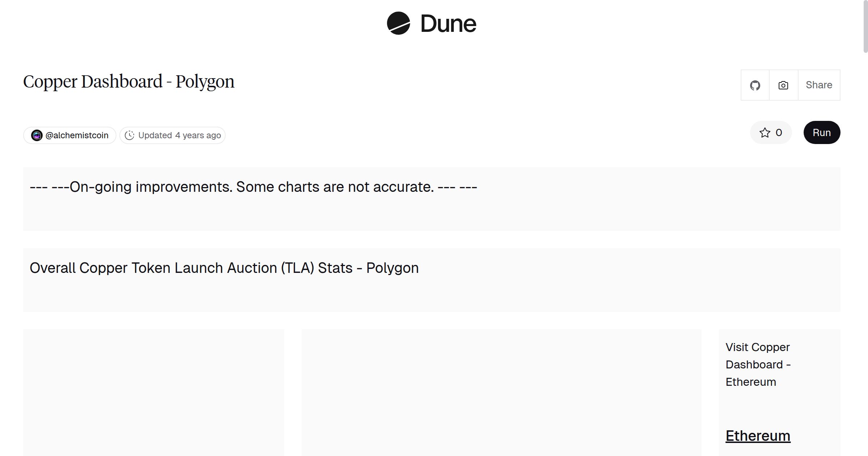Open the GitHub icon button
868x456 pixels.
click(755, 85)
